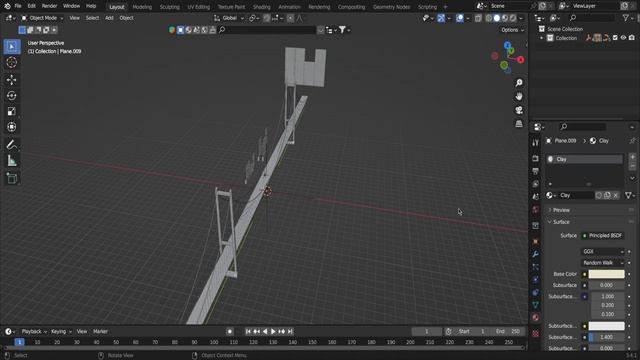640x360 pixels.
Task: Switch to the Shading workspace tab
Action: coord(262,7)
